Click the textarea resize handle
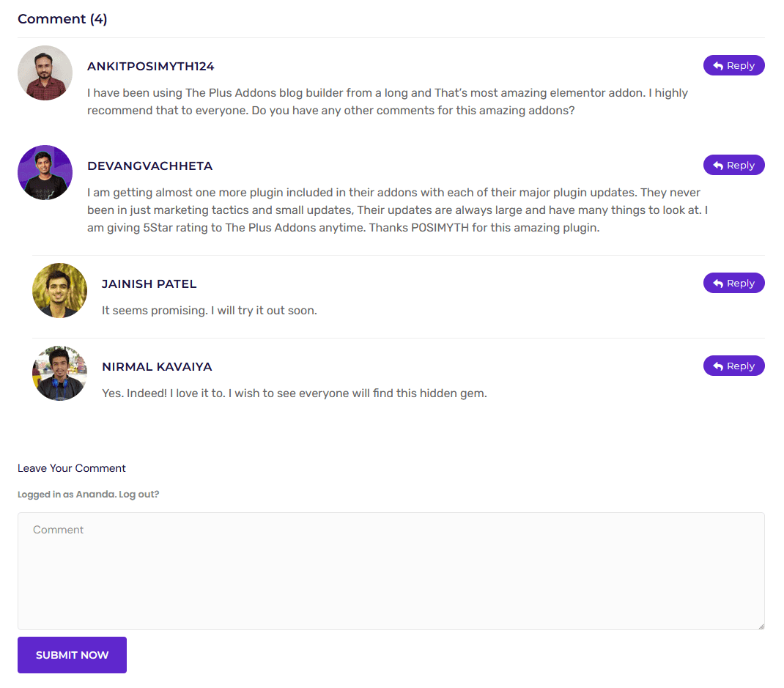 [761, 626]
